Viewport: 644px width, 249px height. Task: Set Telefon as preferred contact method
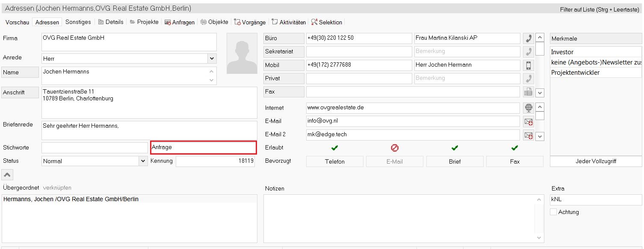(334, 161)
